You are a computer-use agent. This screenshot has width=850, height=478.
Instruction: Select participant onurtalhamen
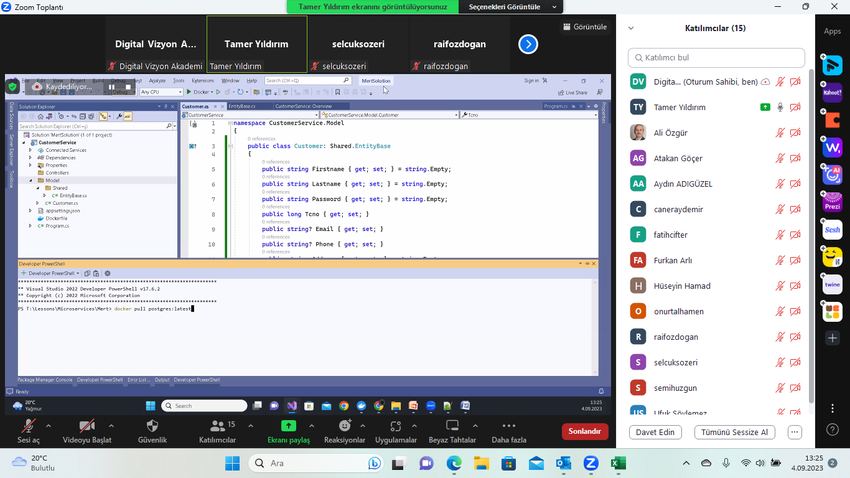pos(716,311)
